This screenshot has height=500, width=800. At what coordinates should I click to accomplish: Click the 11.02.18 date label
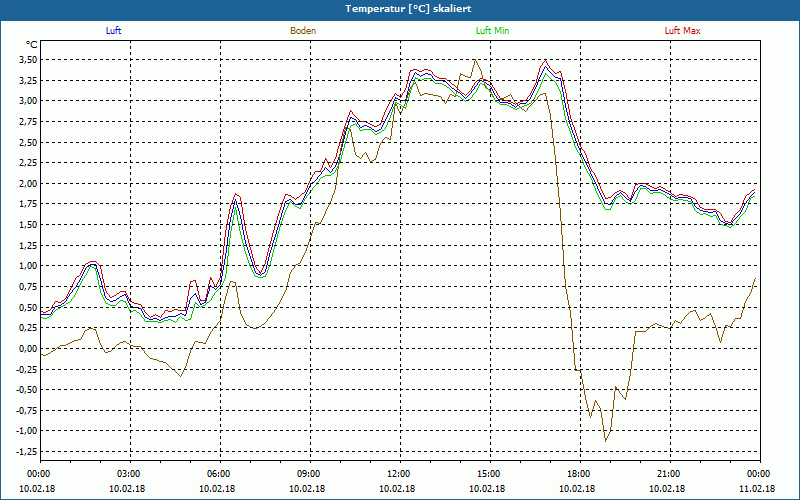[757, 488]
